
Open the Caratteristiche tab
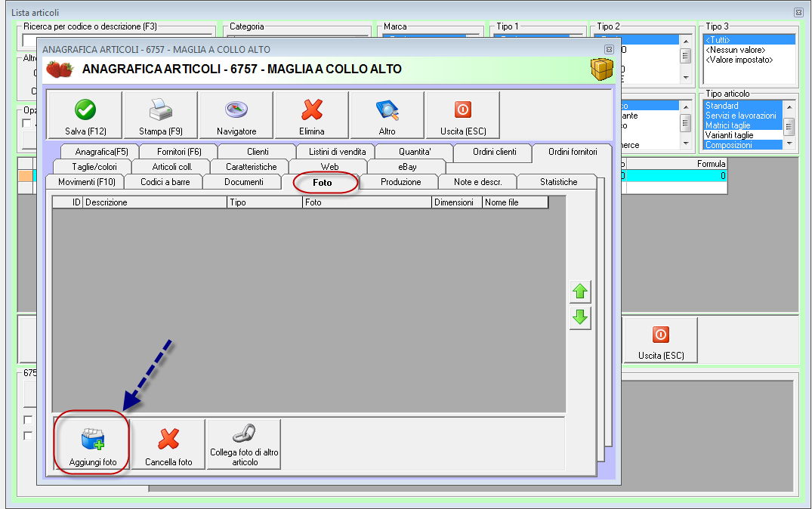[x=252, y=167]
